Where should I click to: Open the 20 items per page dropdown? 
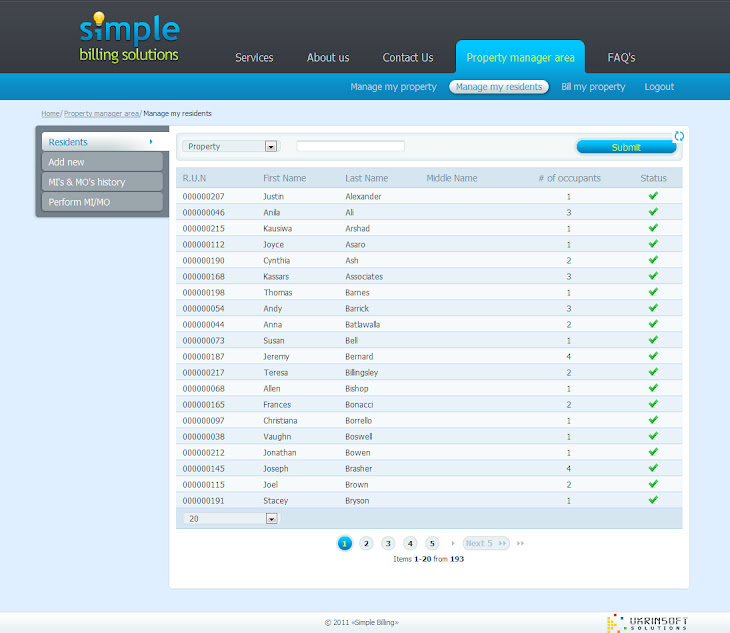click(230, 519)
